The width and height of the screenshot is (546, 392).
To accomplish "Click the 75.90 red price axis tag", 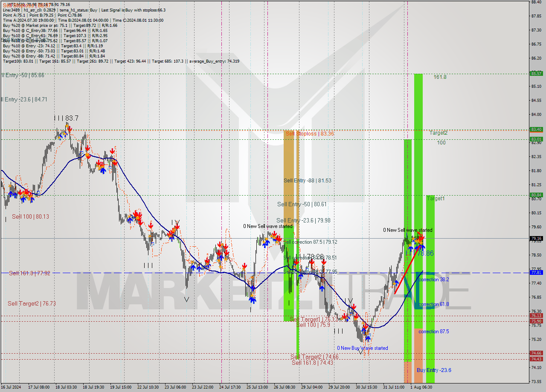I will point(536,321).
